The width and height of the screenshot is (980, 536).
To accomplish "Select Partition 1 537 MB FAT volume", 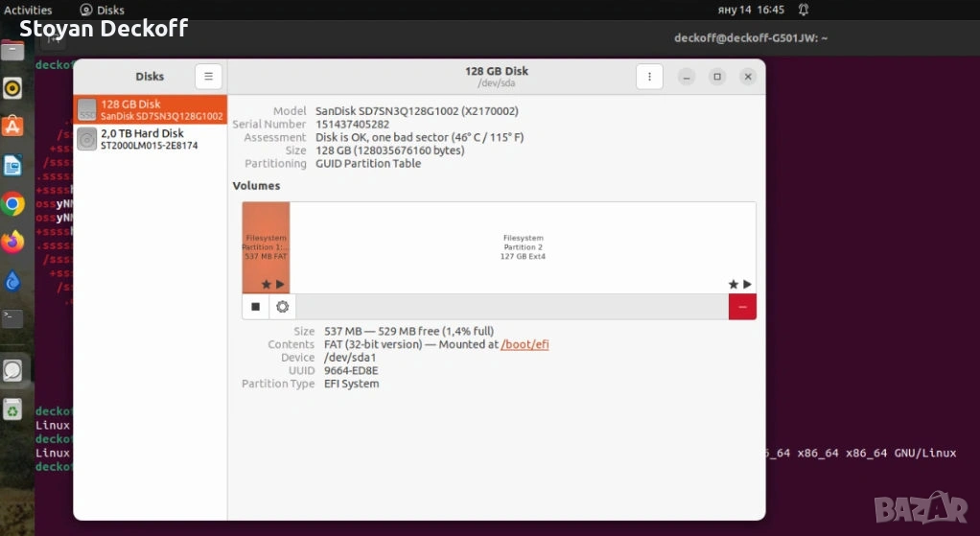I will coord(266,246).
